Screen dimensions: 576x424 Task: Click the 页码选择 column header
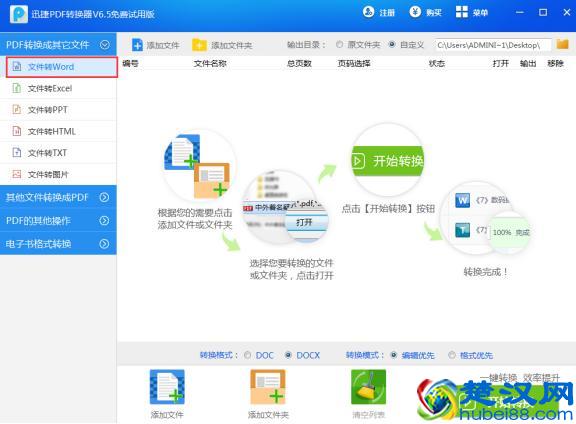pos(354,64)
